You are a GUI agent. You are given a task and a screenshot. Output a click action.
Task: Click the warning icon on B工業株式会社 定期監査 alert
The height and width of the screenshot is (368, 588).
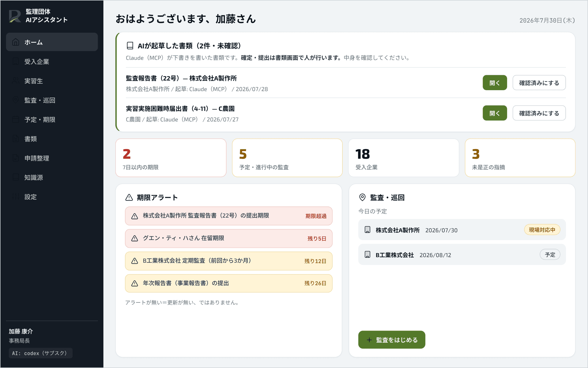pos(134,261)
